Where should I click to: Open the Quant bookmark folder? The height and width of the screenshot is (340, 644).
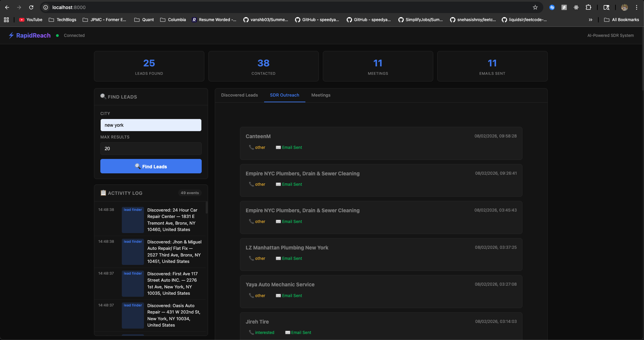(144, 20)
